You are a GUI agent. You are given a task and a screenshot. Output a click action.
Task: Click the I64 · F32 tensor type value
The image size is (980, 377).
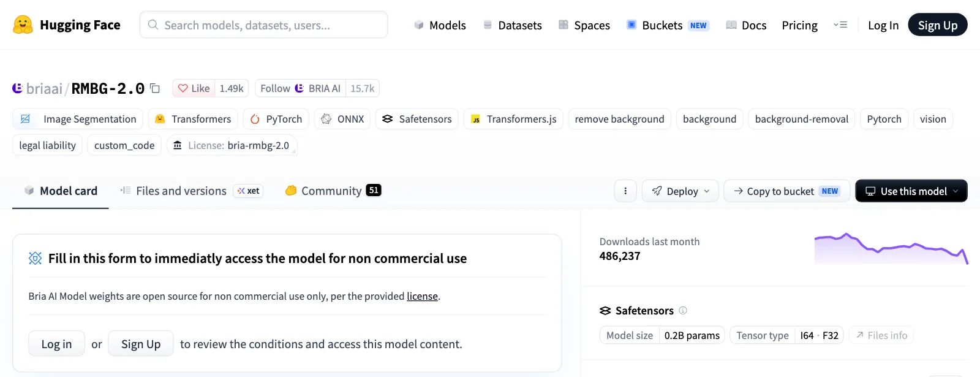pyautogui.click(x=819, y=335)
